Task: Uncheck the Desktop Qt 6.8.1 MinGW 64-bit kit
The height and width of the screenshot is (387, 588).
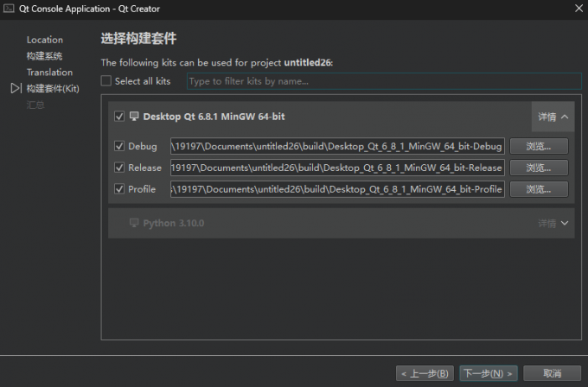Action: point(119,117)
